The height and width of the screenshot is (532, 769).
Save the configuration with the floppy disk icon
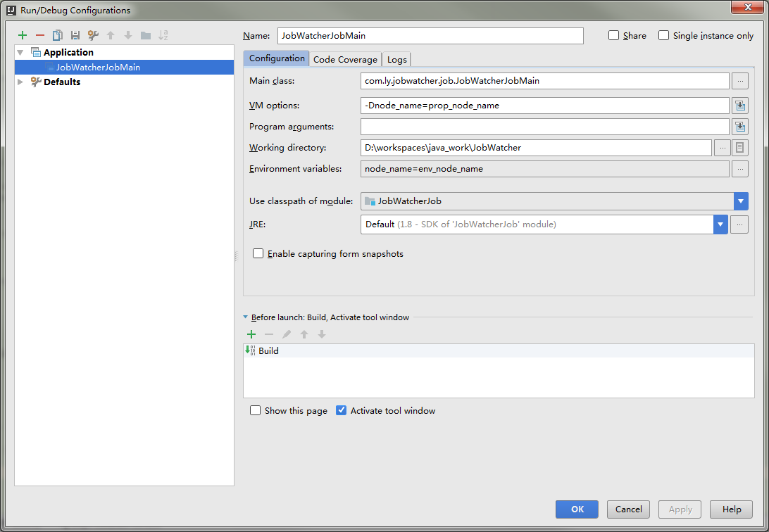click(75, 35)
